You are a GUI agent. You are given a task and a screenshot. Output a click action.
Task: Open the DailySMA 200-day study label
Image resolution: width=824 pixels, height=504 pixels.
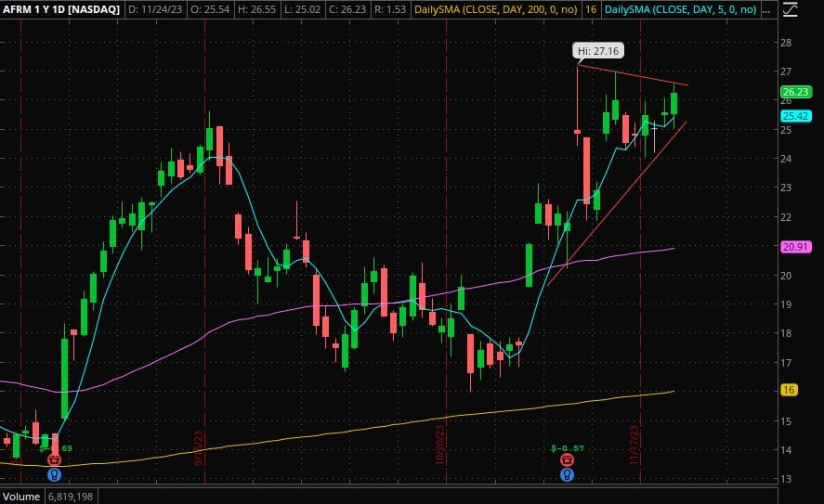pos(495,9)
